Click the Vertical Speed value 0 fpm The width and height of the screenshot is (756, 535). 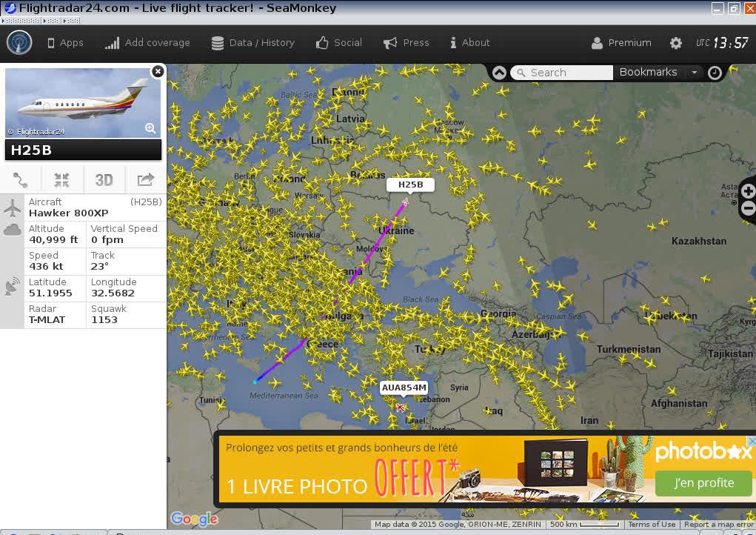[x=107, y=240]
